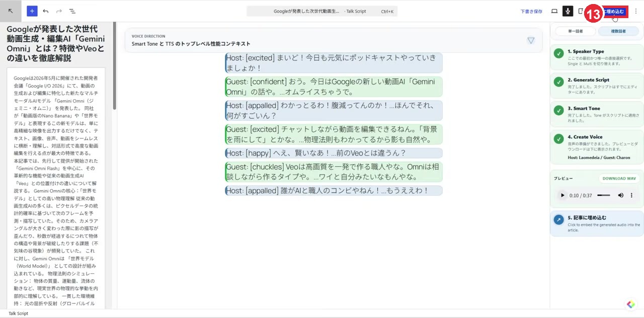
Task: Open the document overview list icon
Action: point(72,11)
